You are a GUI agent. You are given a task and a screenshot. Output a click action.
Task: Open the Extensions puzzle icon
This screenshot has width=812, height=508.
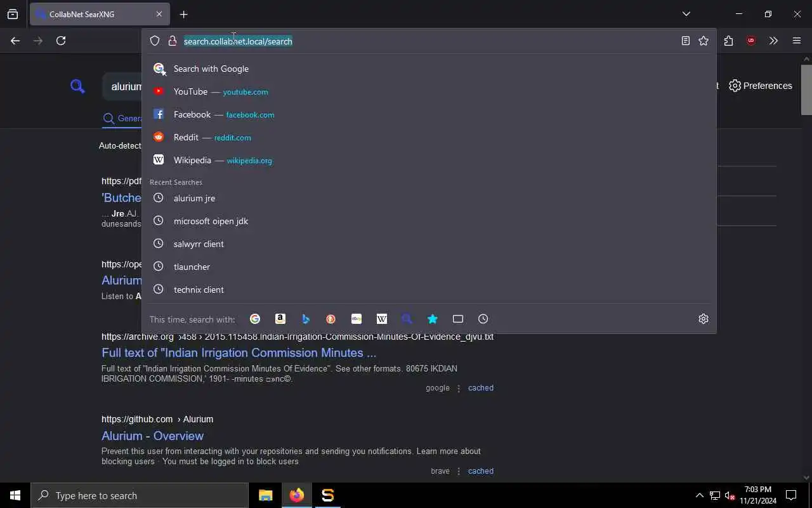pos(728,41)
